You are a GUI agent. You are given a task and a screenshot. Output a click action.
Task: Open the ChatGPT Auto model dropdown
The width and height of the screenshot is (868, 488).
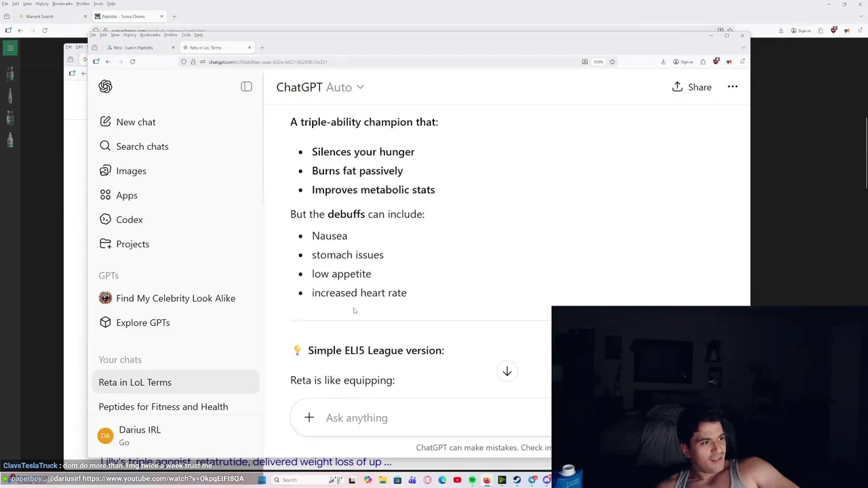[x=320, y=87]
